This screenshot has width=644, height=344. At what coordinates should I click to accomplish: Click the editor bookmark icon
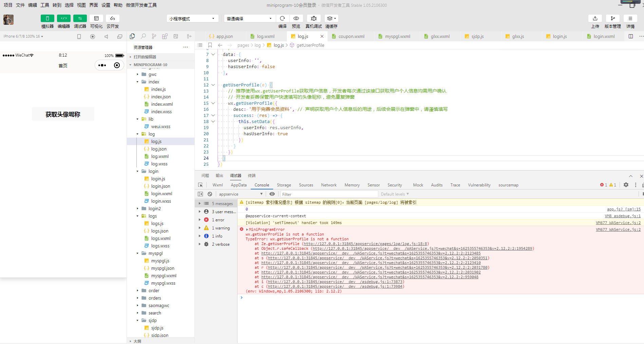(x=210, y=45)
